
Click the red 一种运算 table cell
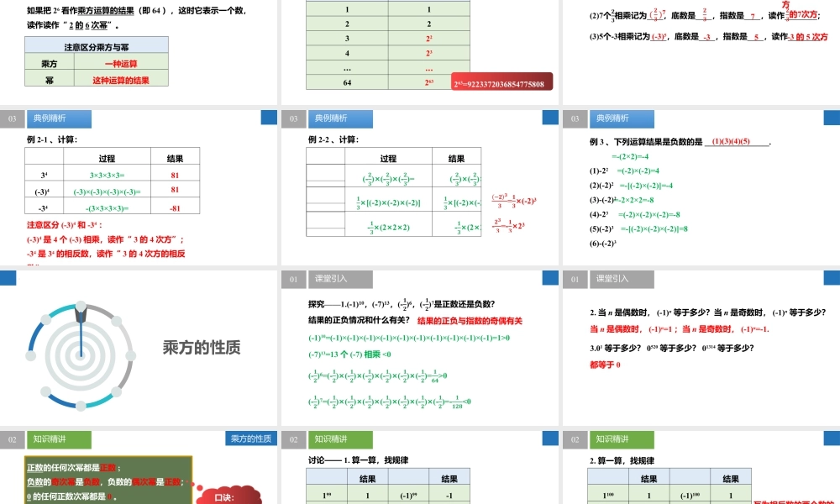(121, 63)
